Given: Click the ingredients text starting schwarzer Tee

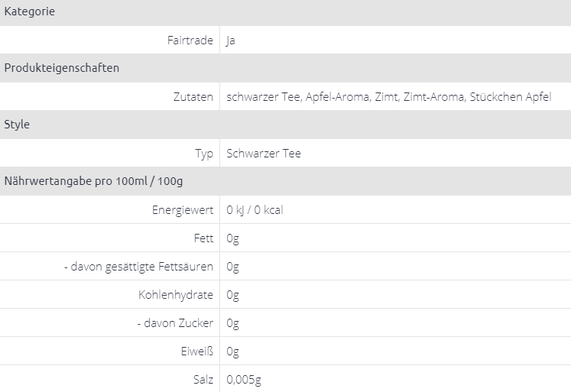Looking at the screenshot, I should point(389,97).
